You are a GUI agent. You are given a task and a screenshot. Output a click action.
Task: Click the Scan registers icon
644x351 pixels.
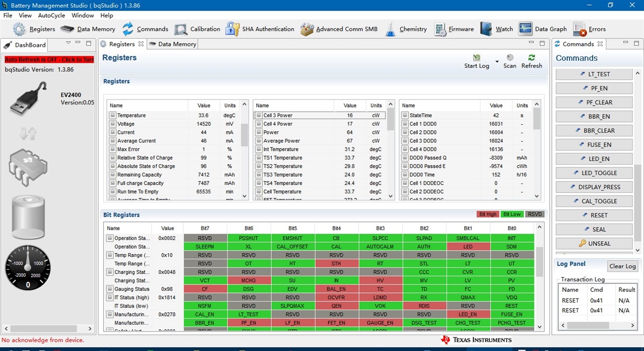(x=510, y=58)
